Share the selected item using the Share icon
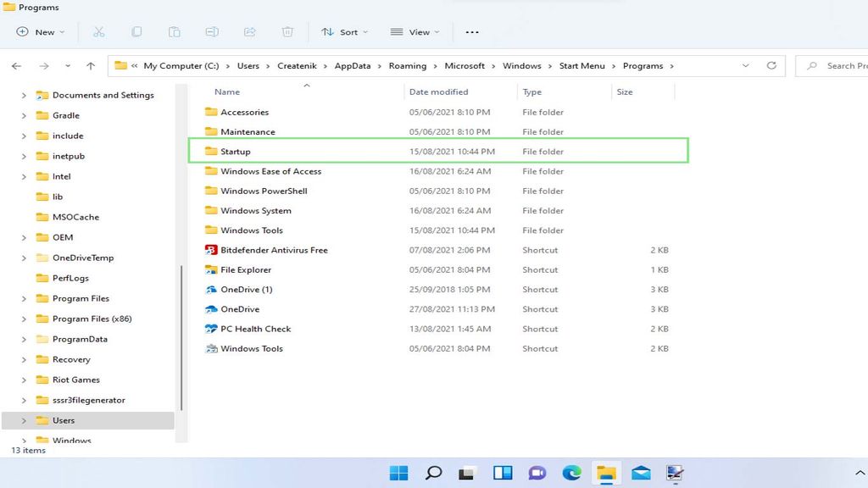 (x=249, y=31)
